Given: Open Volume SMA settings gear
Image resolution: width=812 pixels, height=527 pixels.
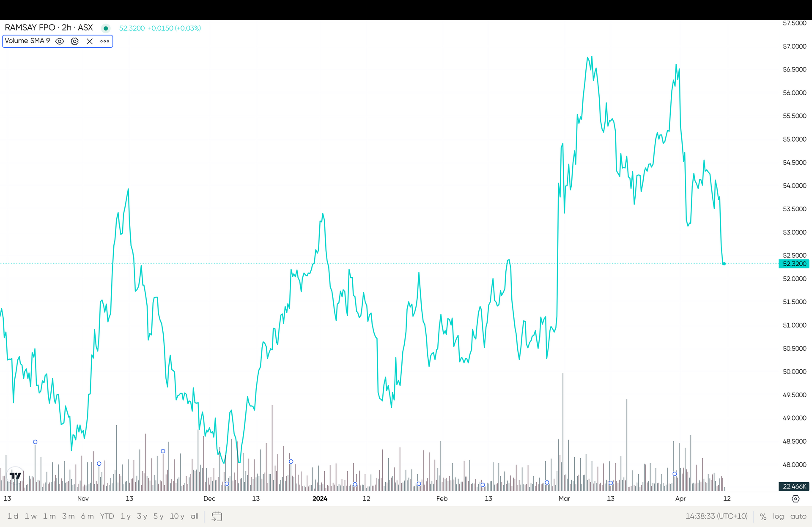Looking at the screenshot, I should point(74,41).
